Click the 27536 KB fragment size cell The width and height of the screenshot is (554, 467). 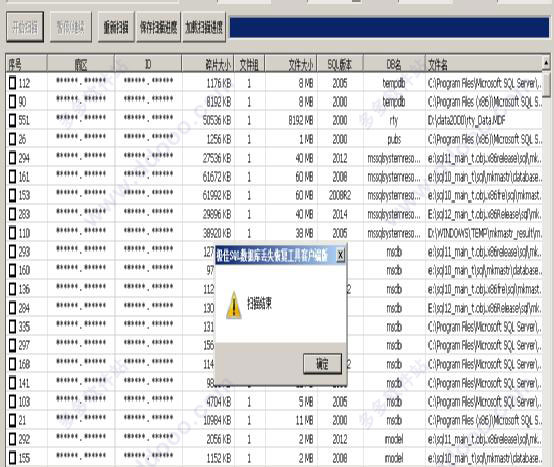(208, 158)
